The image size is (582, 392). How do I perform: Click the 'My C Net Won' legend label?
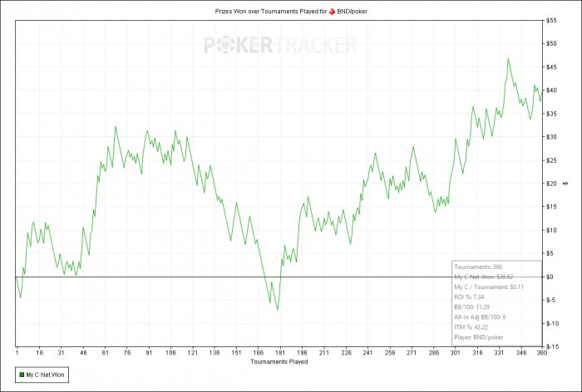pos(45,375)
